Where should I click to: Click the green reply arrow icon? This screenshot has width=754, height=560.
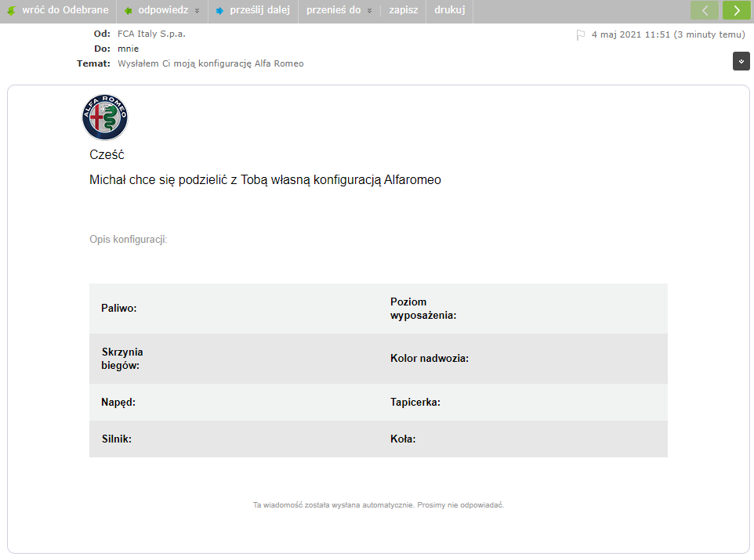pyautogui.click(x=128, y=11)
